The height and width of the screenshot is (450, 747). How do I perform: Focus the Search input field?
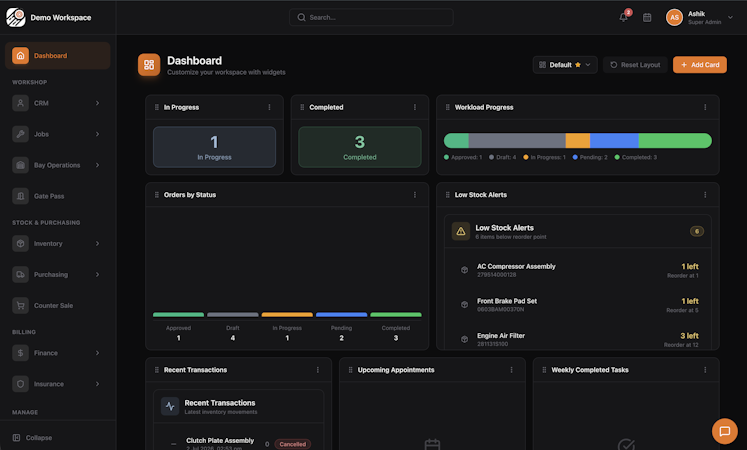point(371,17)
